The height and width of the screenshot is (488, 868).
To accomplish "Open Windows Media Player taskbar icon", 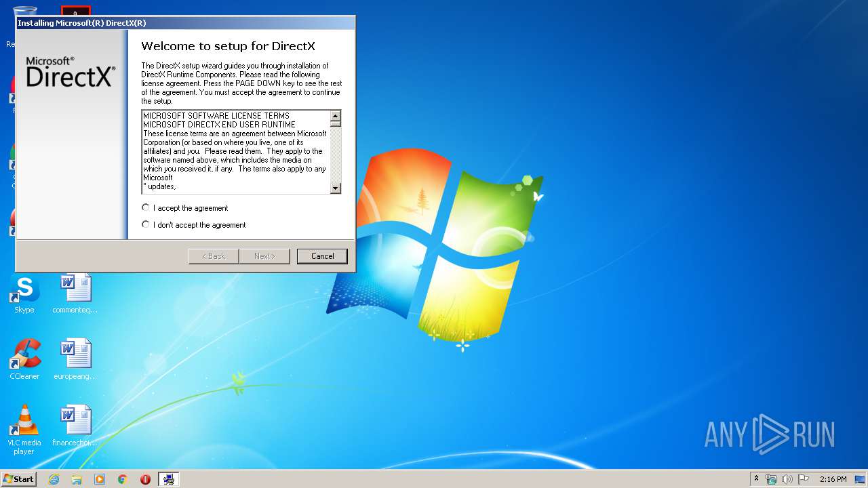I will [100, 479].
